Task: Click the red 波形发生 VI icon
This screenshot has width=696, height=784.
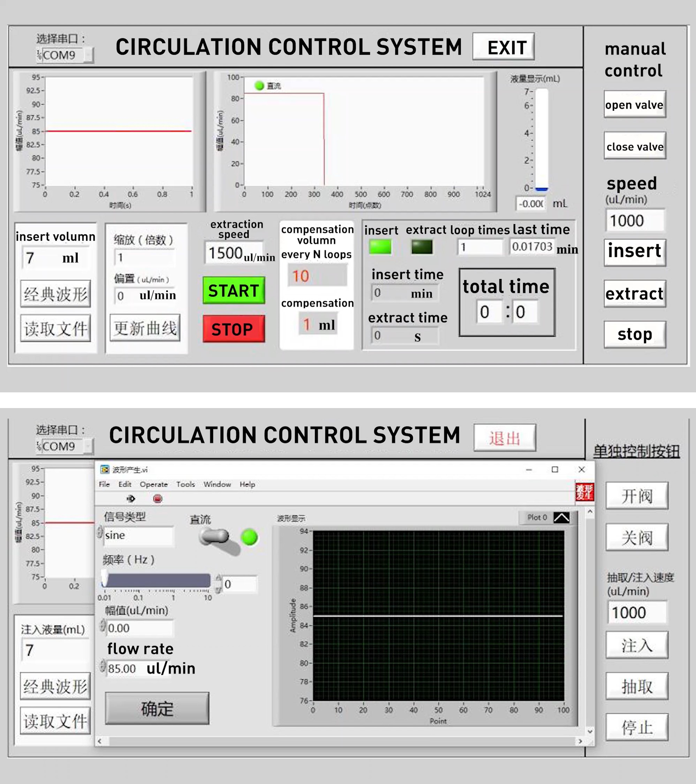Action: click(584, 492)
